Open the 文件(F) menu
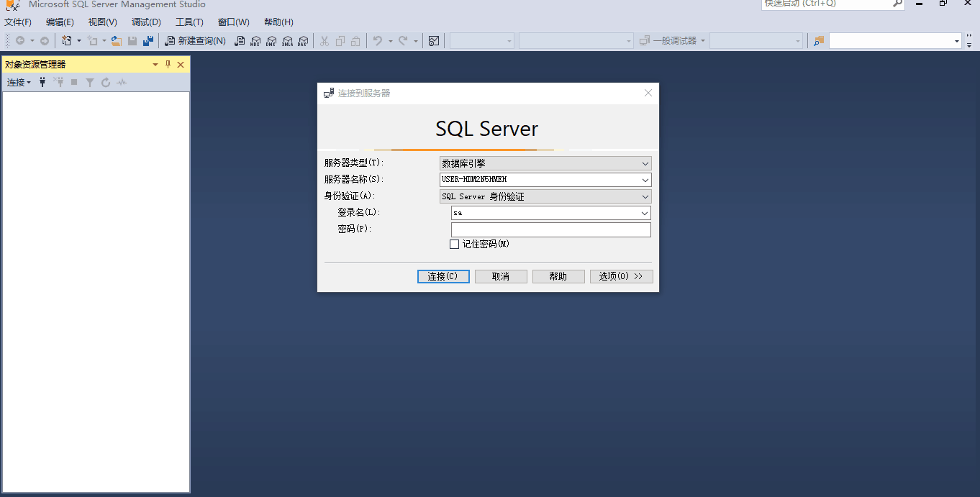Image resolution: width=980 pixels, height=497 pixels. click(x=18, y=22)
